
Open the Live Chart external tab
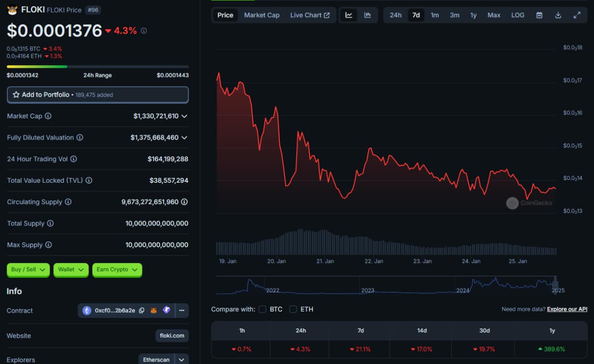(310, 15)
